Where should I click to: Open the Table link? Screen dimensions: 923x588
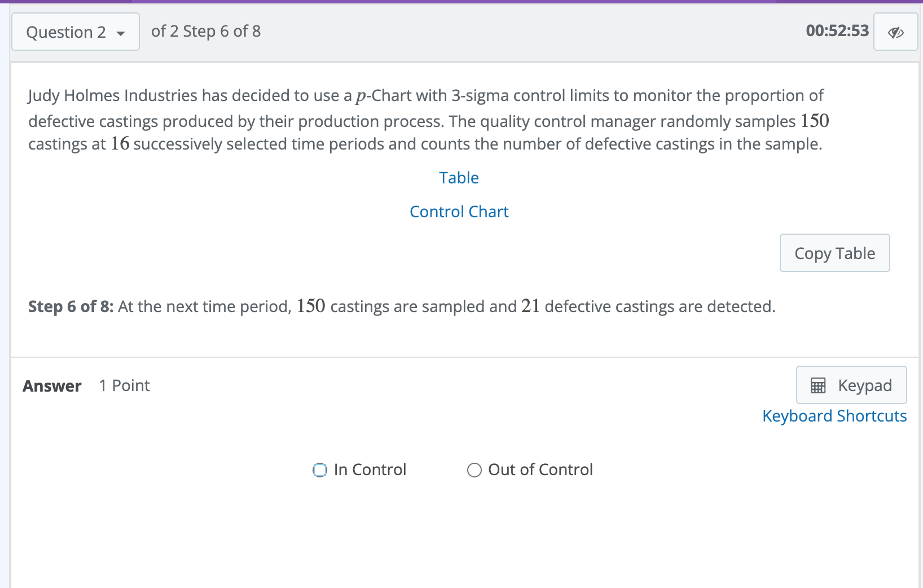tap(459, 178)
